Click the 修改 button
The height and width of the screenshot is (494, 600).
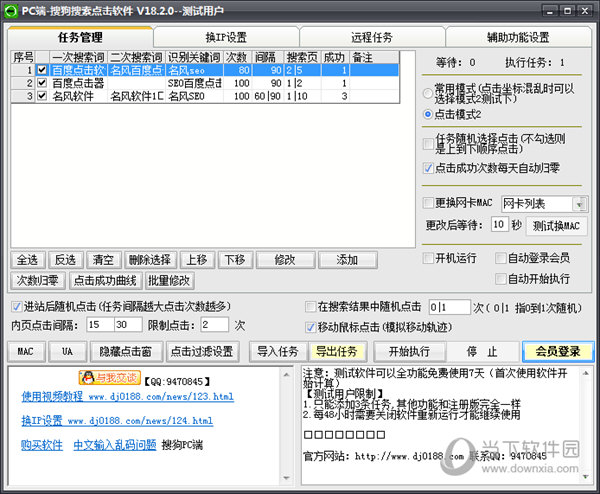(285, 260)
